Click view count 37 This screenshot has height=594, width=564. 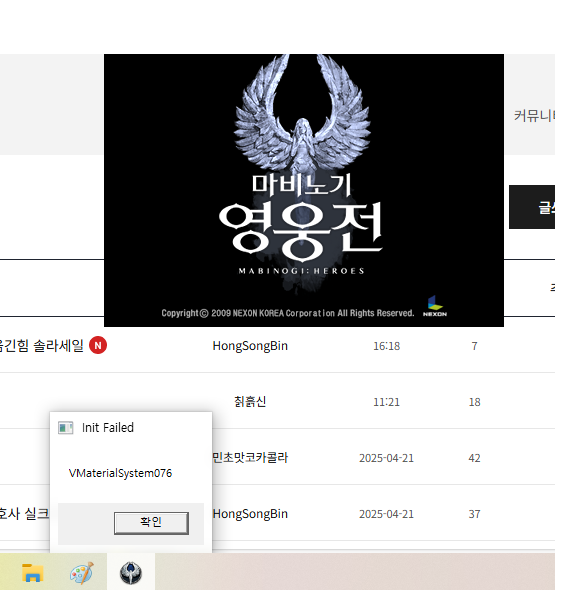(474, 514)
